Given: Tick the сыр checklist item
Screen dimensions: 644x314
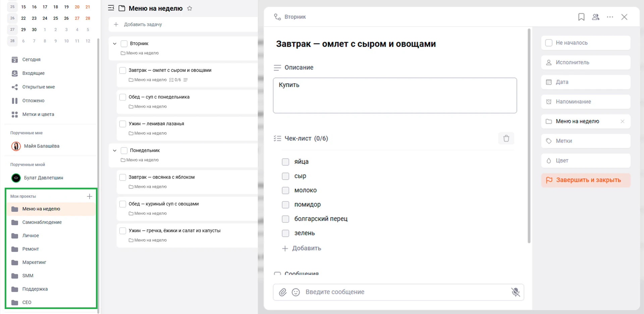Looking at the screenshot, I should pyautogui.click(x=285, y=176).
